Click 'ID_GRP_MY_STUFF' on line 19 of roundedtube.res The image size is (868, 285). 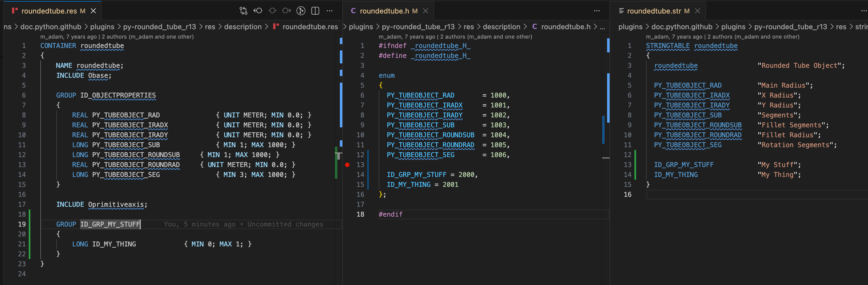tap(110, 224)
